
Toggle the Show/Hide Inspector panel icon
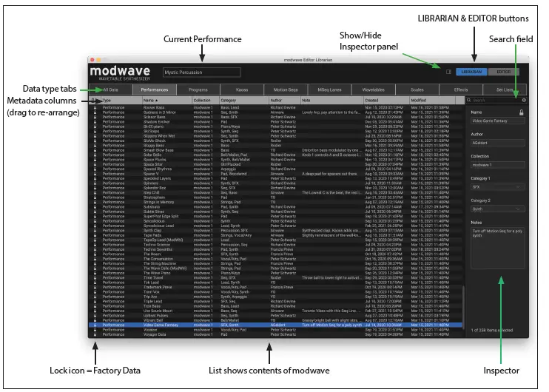pos(448,72)
